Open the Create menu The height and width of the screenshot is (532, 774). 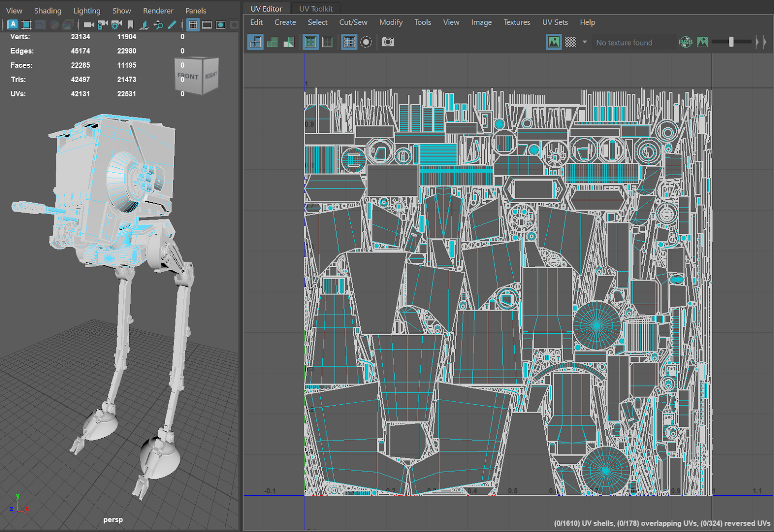click(285, 22)
